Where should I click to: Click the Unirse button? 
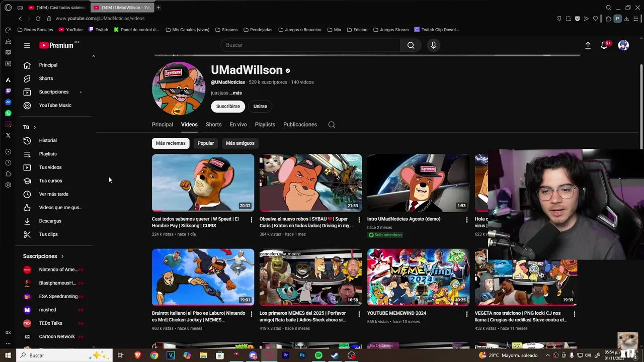[260, 107]
